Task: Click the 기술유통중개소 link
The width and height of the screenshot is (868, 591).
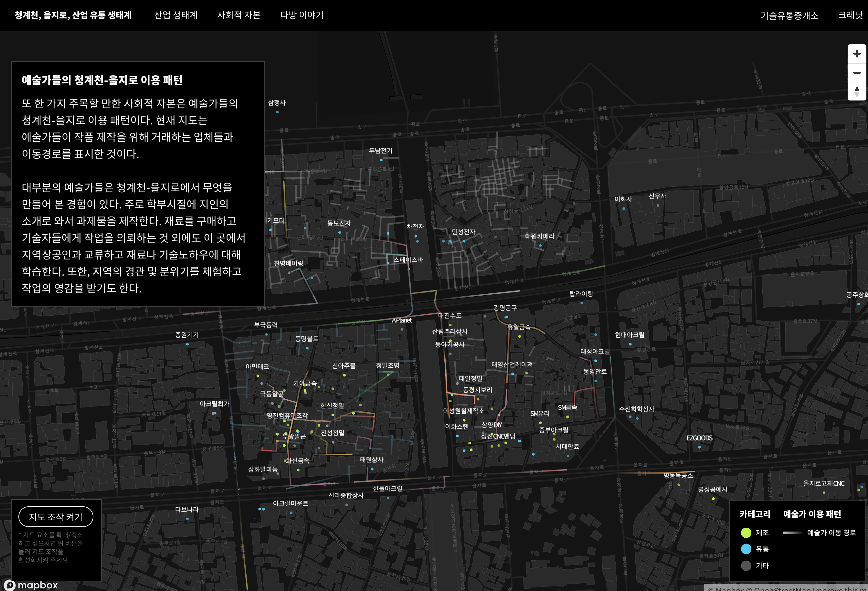Action: (789, 15)
